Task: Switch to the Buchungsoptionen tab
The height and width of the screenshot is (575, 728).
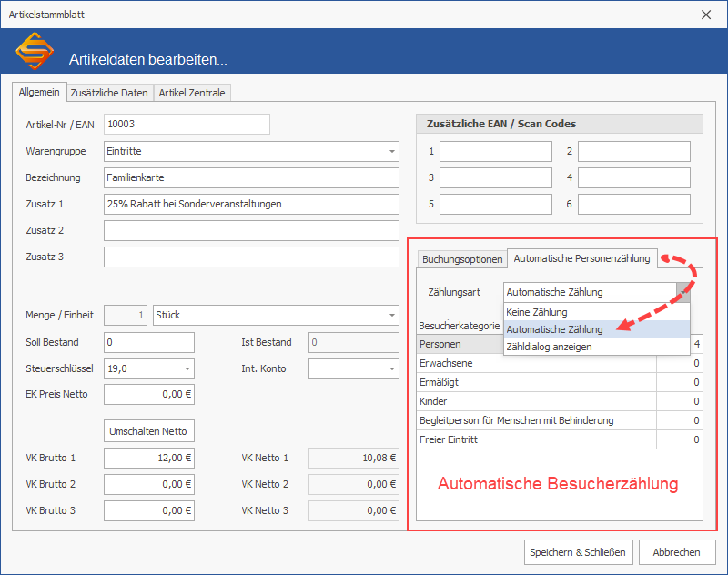Action: pos(461,259)
